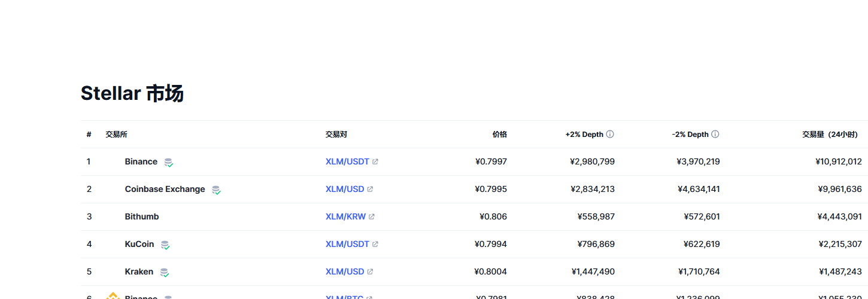Open Binance's XLM/USDT pair in row 1
The image size is (868, 299).
347,161
